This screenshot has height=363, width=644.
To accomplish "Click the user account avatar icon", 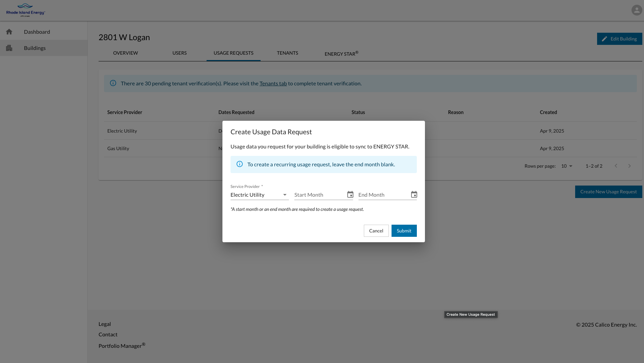I will click(637, 10).
